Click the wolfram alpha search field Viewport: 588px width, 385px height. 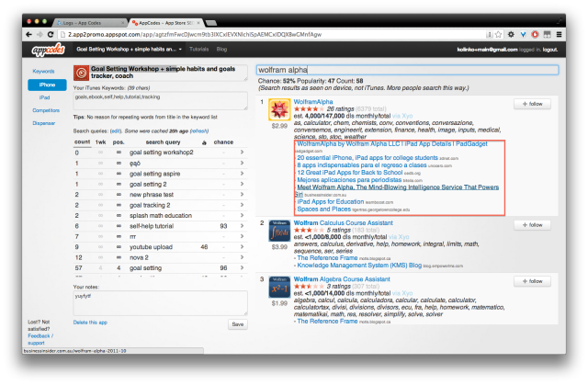coord(408,70)
